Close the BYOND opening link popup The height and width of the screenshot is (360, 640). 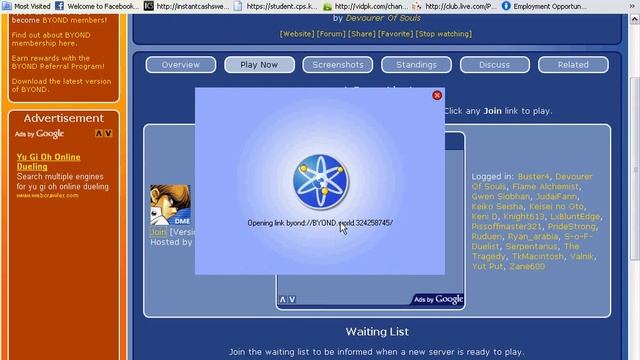(x=437, y=96)
